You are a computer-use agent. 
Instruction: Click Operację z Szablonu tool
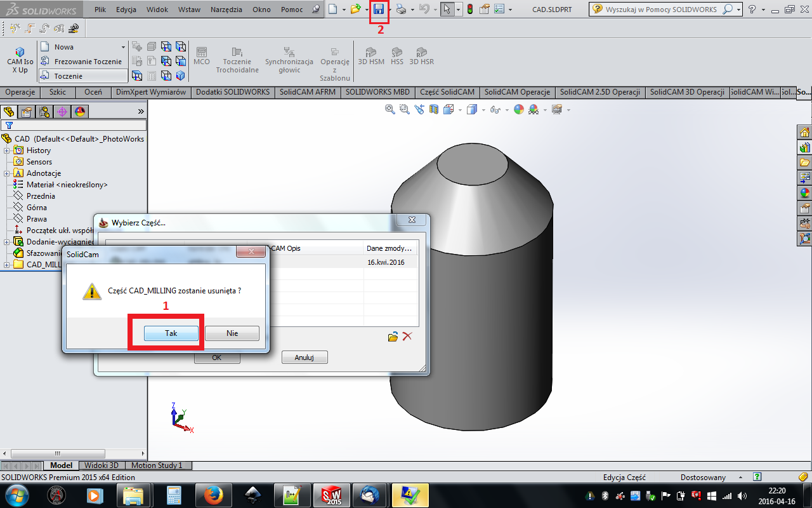[335, 64]
